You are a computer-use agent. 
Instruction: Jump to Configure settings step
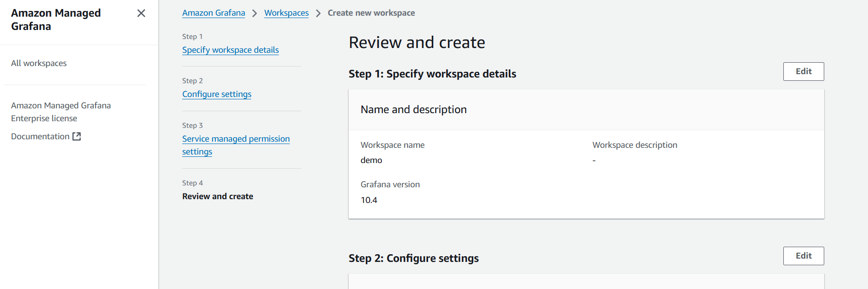(217, 94)
